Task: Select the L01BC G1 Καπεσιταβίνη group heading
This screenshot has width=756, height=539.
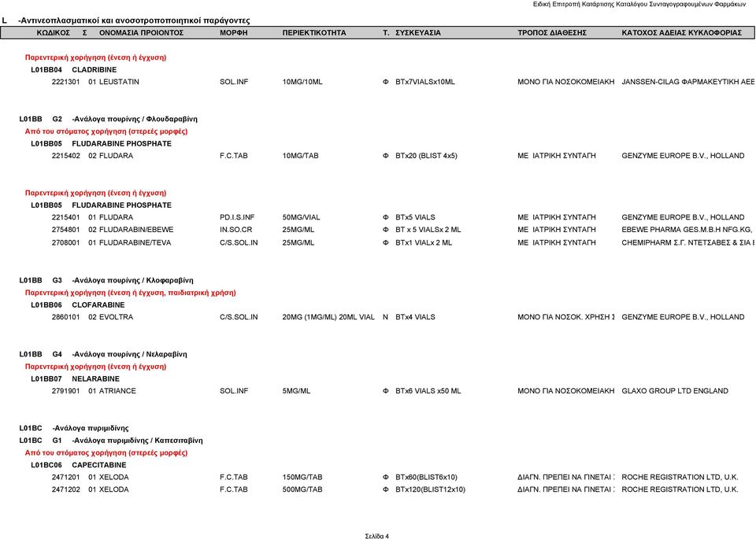Action: point(111,441)
